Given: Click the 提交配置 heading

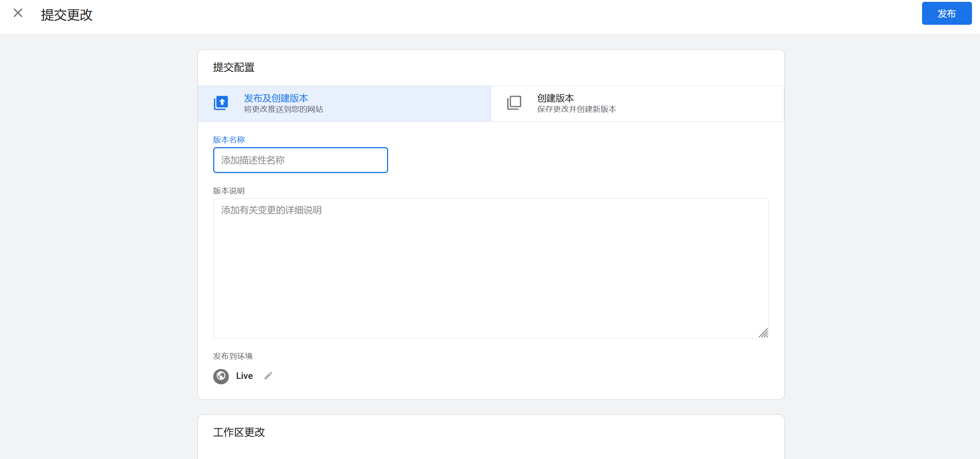Looking at the screenshot, I should coord(234,67).
